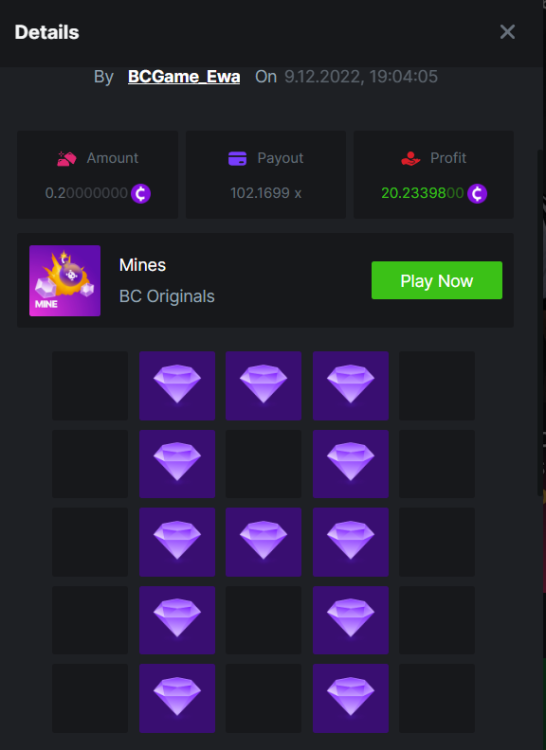
Task: Click the empty tile in row two center
Action: click(263, 464)
